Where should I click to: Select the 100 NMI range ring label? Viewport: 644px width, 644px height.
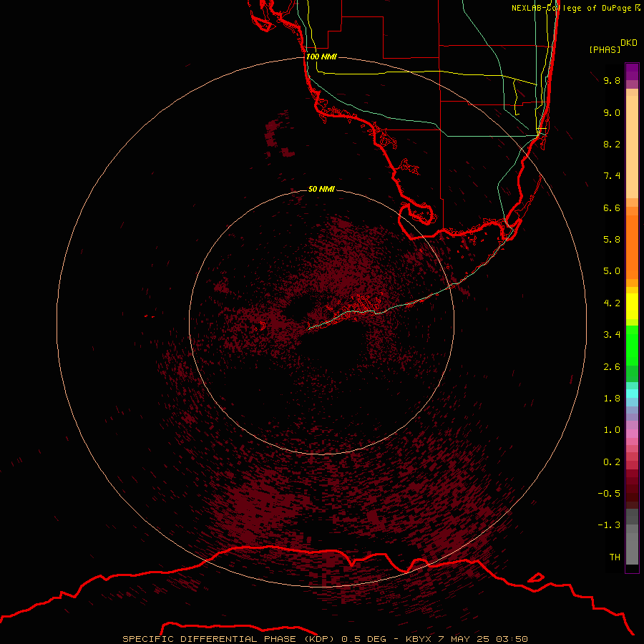click(321, 57)
